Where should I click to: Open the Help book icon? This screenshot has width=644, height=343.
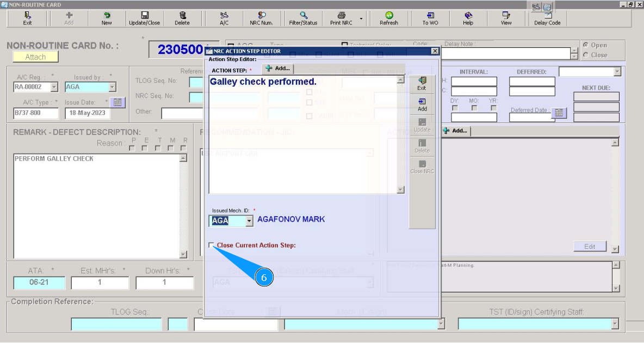click(x=468, y=16)
